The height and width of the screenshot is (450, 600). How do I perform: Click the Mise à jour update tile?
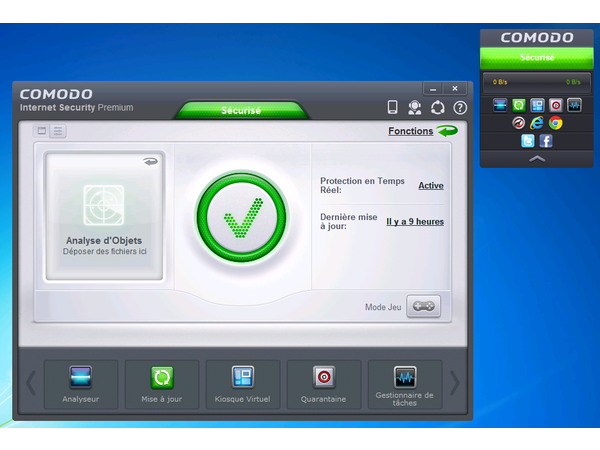(161, 384)
